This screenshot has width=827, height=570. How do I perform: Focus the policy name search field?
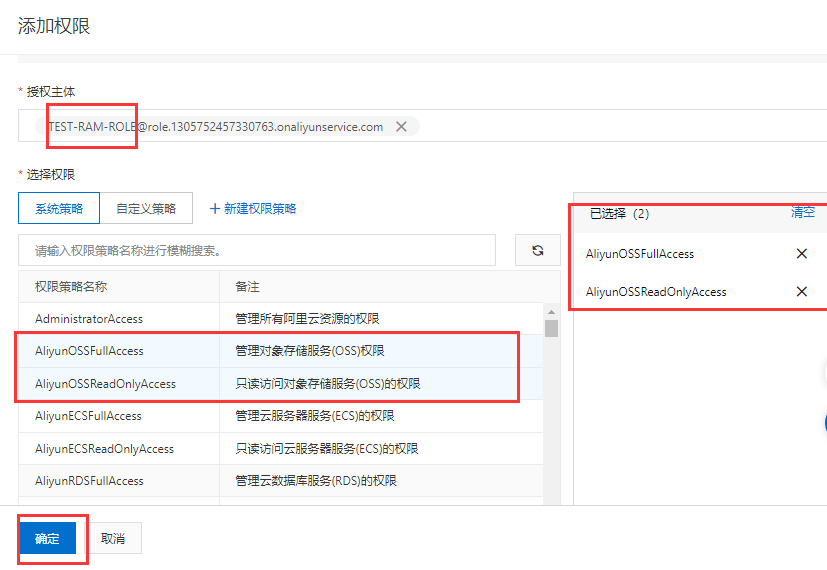tap(257, 250)
